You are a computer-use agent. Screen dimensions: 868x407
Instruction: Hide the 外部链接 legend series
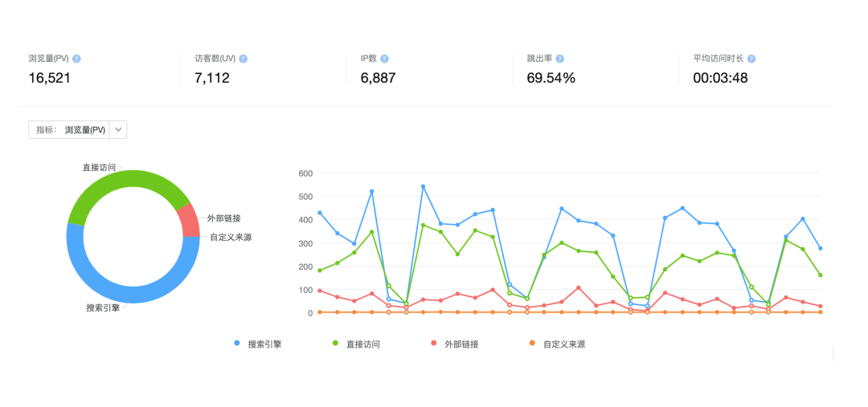(455, 344)
